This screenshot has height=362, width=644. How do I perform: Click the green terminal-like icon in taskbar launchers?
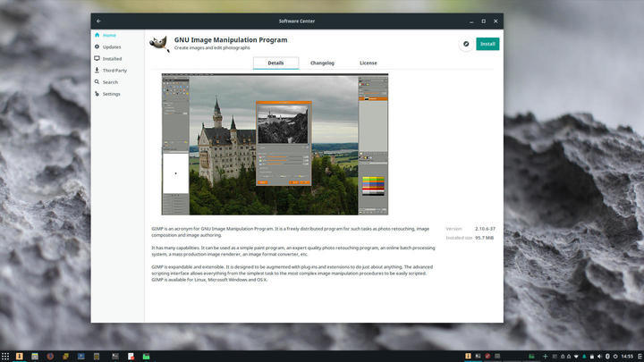pyautogui.click(x=146, y=357)
